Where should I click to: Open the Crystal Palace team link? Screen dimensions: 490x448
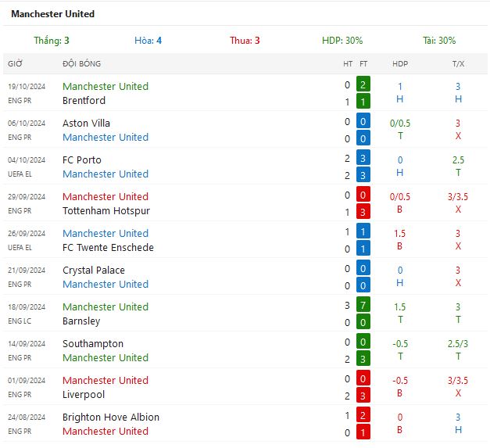pyautogui.click(x=94, y=271)
